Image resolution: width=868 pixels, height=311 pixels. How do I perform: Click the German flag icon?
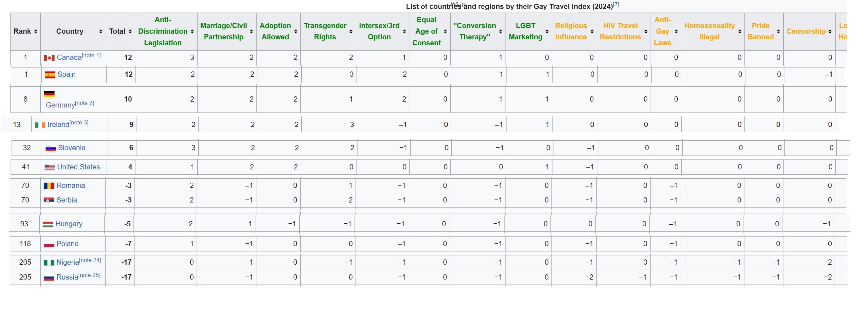[49, 94]
